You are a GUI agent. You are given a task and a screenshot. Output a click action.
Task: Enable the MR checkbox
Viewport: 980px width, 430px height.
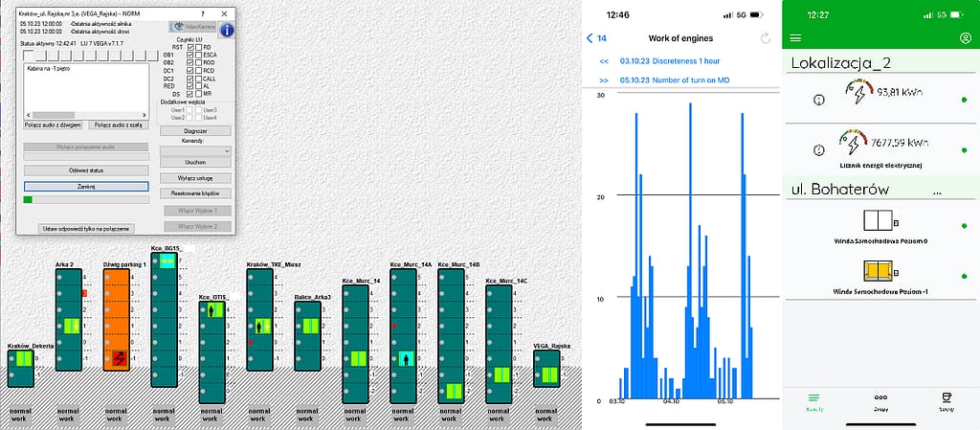tap(199, 94)
